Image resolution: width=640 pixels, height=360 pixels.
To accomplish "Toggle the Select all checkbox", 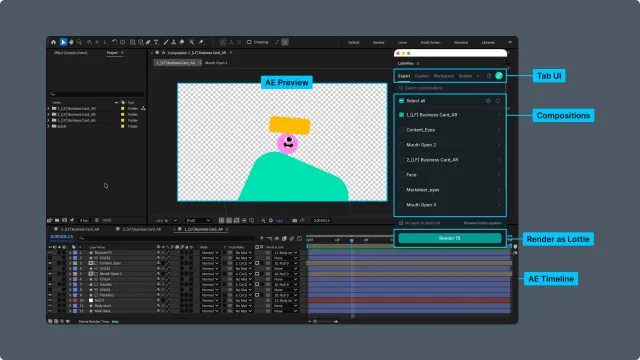I will [x=402, y=101].
